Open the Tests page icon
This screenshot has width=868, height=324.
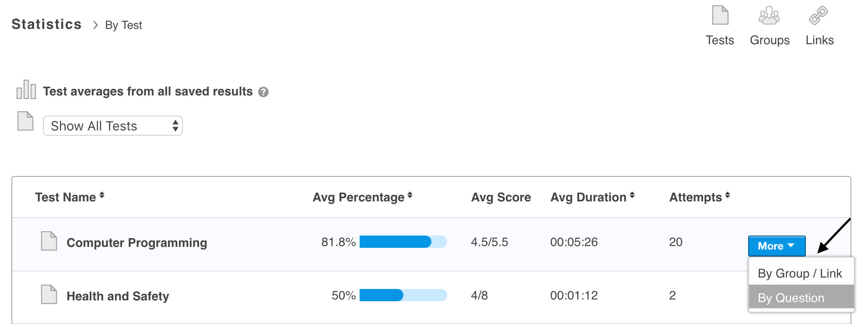720,16
